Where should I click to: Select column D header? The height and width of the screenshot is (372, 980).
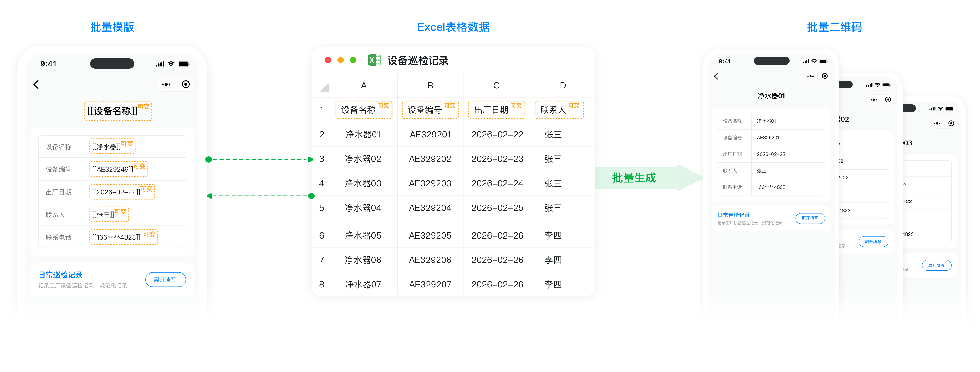(563, 86)
